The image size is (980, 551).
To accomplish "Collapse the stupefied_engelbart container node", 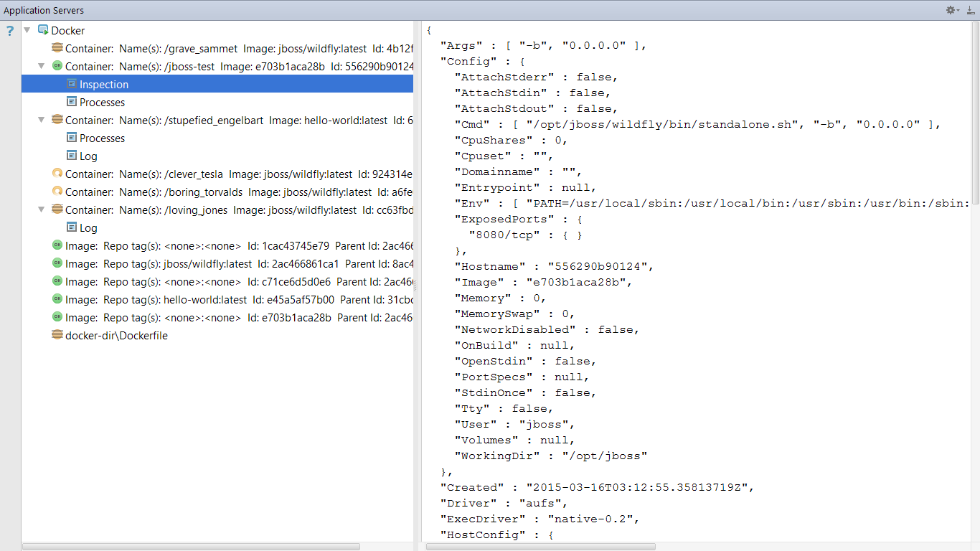I will (x=42, y=120).
